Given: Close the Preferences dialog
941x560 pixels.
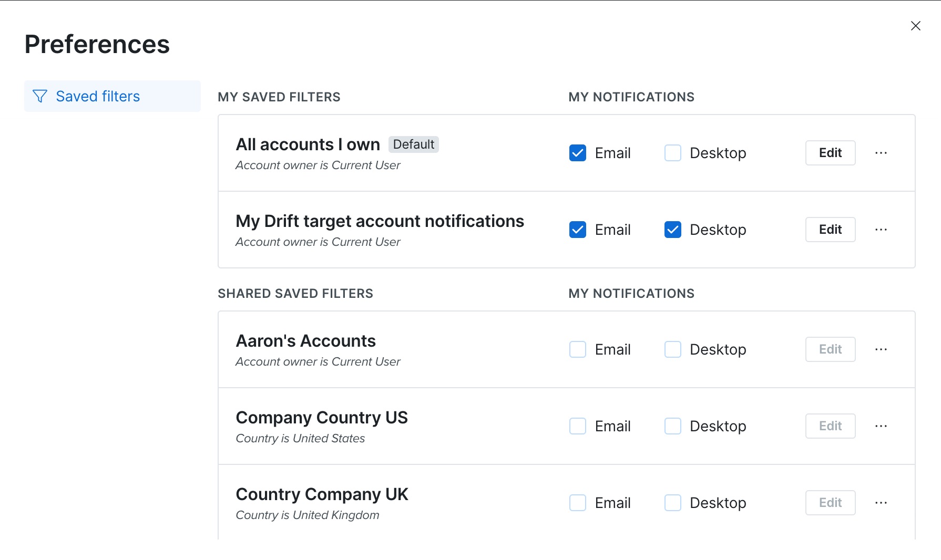Looking at the screenshot, I should (x=915, y=26).
